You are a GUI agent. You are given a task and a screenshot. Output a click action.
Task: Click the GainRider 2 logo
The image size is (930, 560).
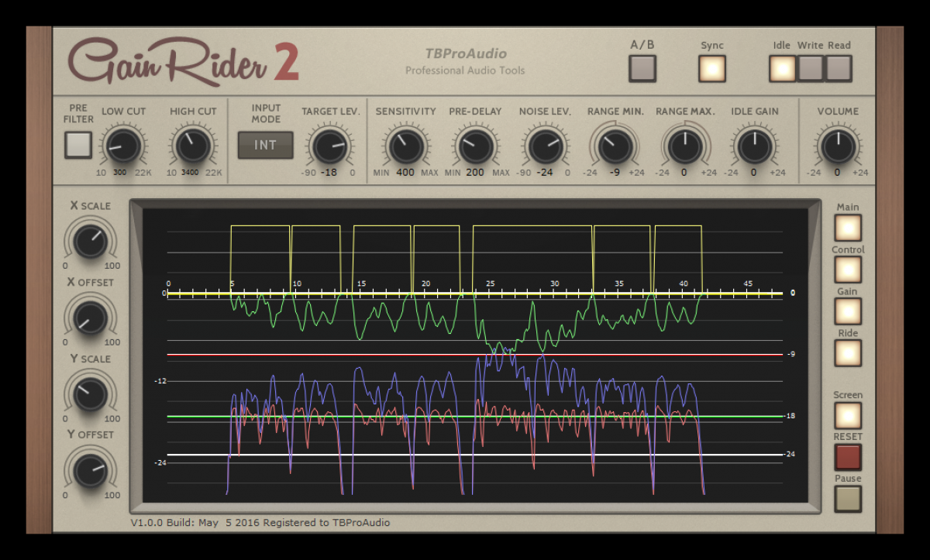[183, 62]
